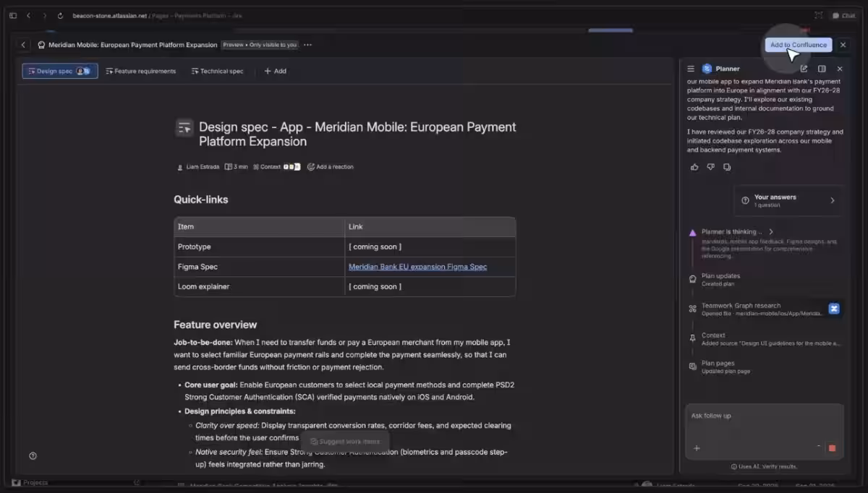Close the plan preview with the header X
The image size is (868, 493).
[x=843, y=45]
